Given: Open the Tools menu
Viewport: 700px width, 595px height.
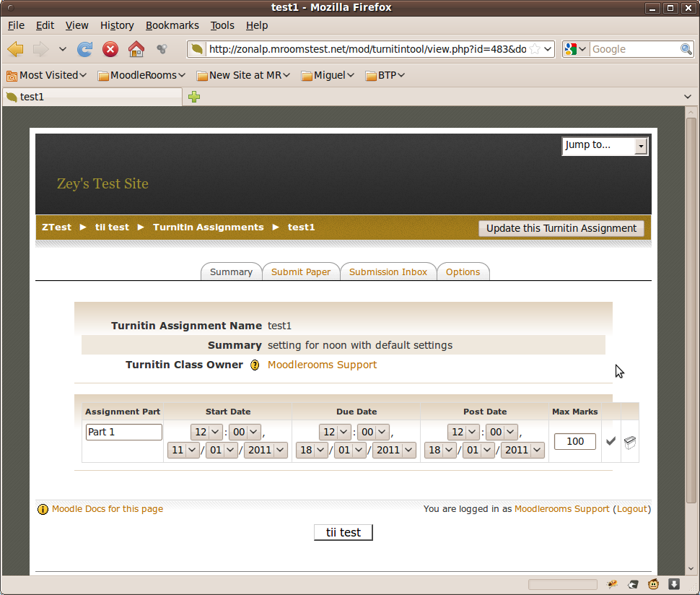Looking at the screenshot, I should click(222, 25).
